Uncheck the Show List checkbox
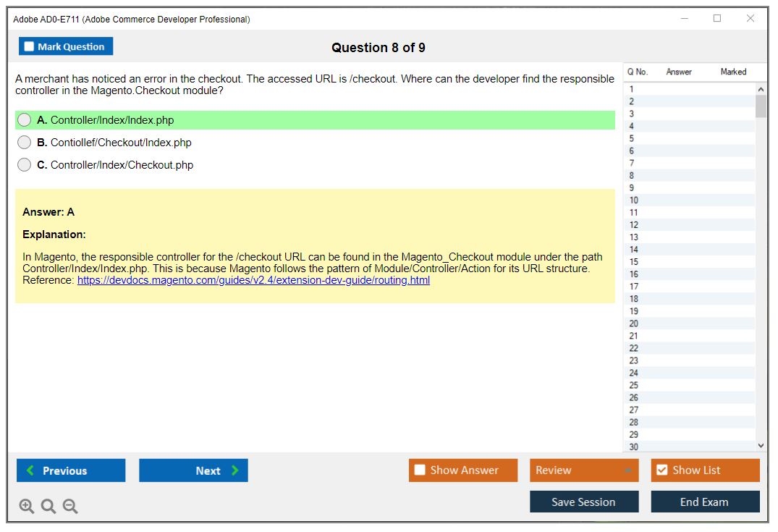 click(x=661, y=470)
